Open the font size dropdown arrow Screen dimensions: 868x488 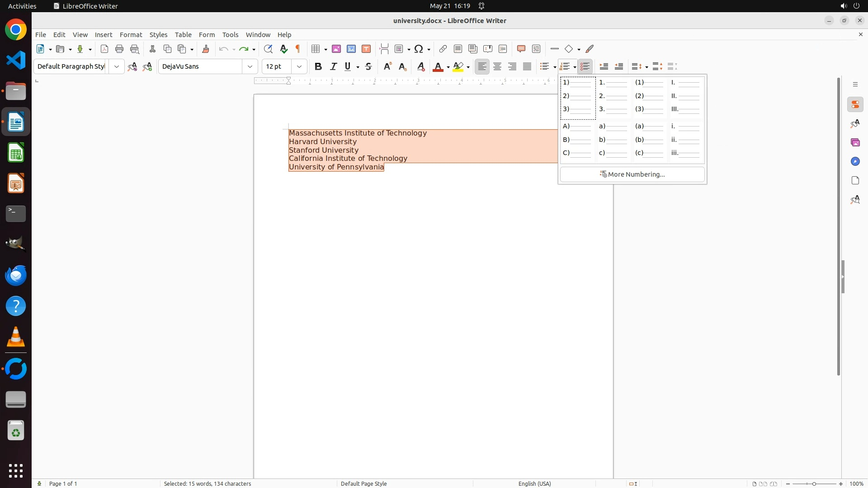pos(299,66)
